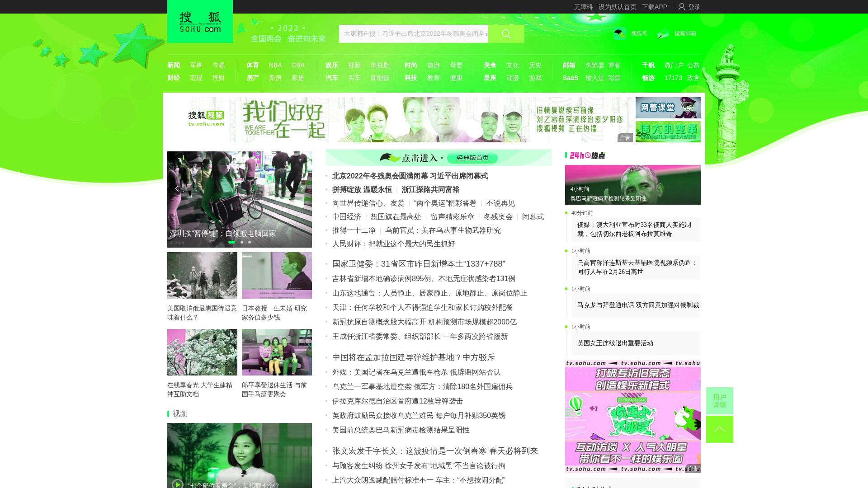The height and width of the screenshot is (488, 868).
Task: Open the NBA channel link
Action: [275, 65]
